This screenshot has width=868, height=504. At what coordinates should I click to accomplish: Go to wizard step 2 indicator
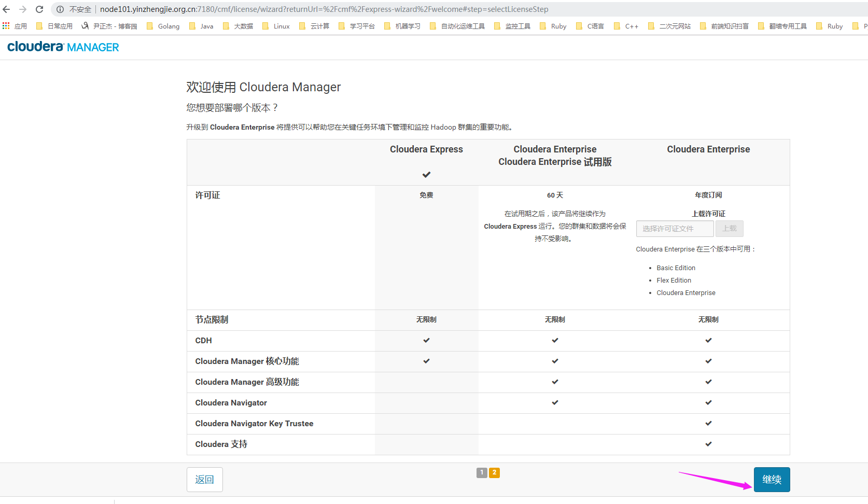[x=494, y=472]
